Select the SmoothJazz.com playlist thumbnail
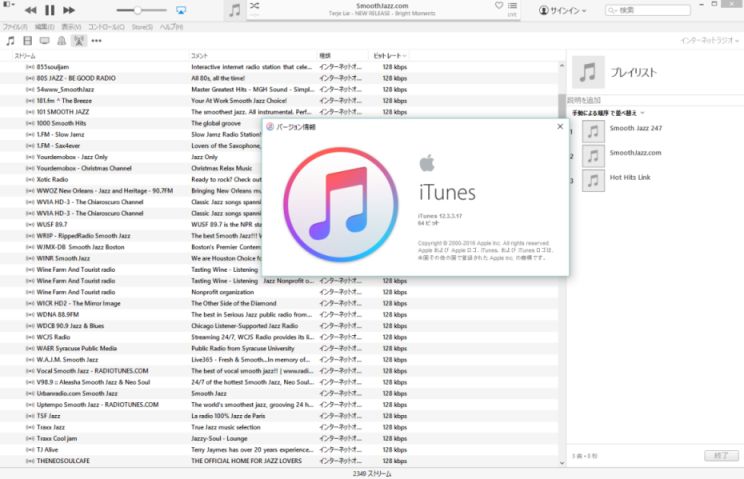The width and height of the screenshot is (744, 479). coord(593,156)
